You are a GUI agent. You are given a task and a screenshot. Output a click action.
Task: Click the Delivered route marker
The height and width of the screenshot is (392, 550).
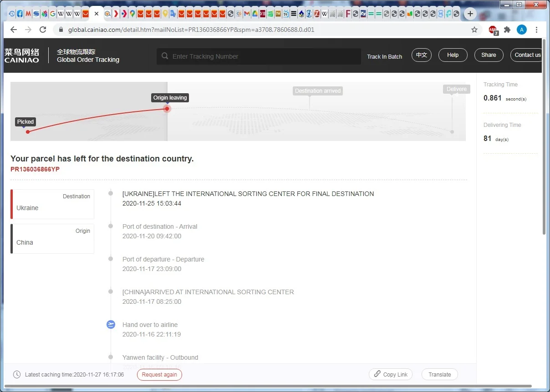click(456, 89)
